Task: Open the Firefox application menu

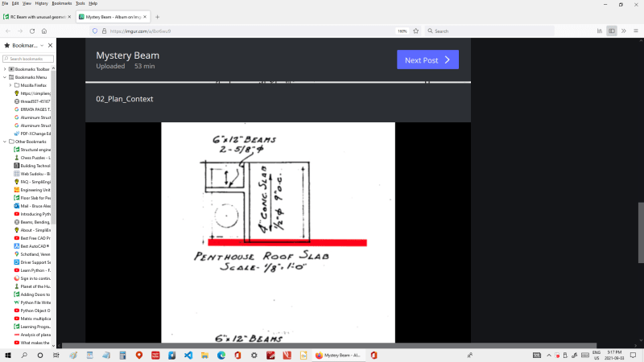Action: [635, 31]
